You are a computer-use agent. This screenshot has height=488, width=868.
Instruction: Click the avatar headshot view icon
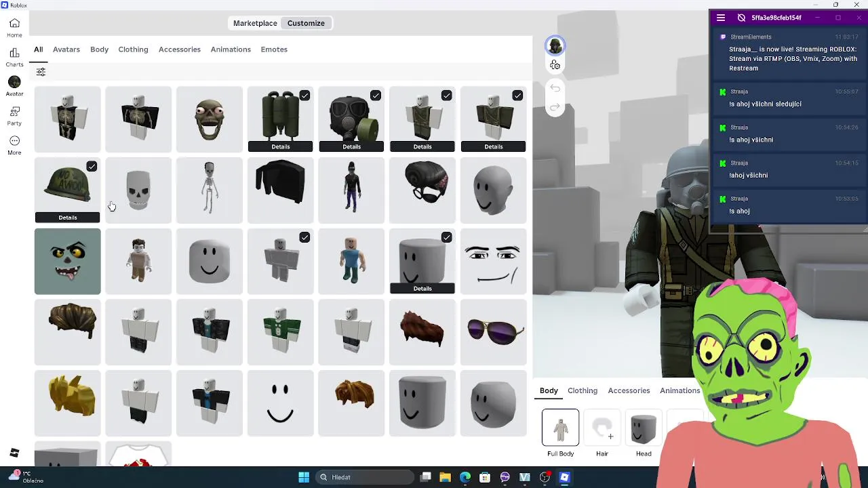[555, 46]
